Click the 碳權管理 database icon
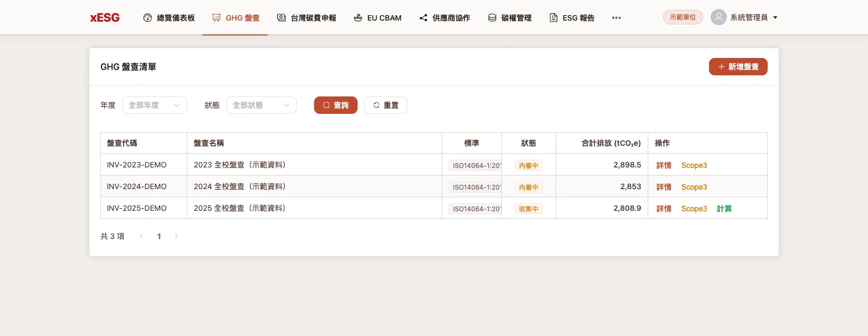This screenshot has height=336, width=868. point(492,18)
